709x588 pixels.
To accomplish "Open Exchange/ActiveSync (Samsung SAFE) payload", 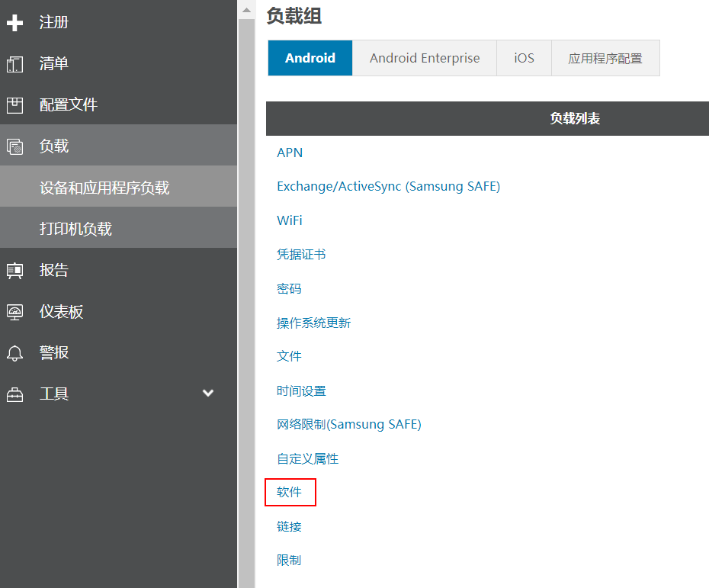I will click(x=388, y=186).
